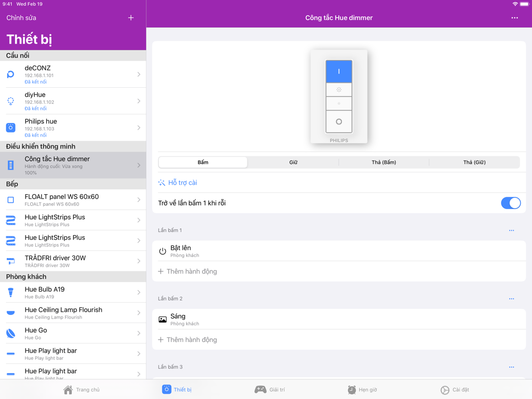Image resolution: width=532 pixels, height=399 pixels.
Task: Click the Phòng khách section header
Action: [x=73, y=277]
